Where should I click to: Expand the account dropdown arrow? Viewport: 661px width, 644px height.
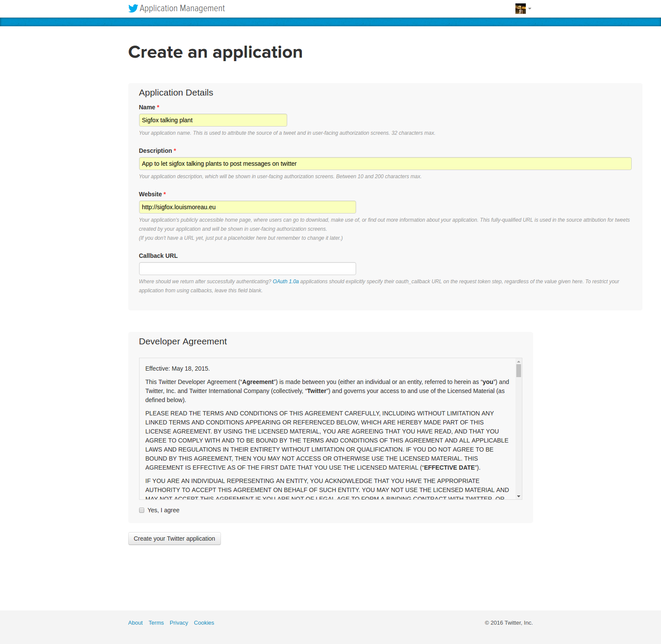pyautogui.click(x=530, y=9)
